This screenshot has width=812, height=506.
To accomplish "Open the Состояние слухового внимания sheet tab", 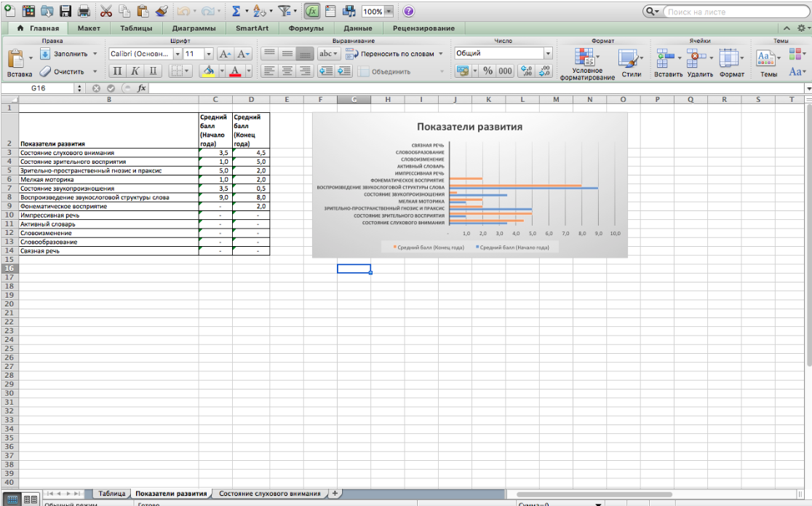I will pos(269,494).
